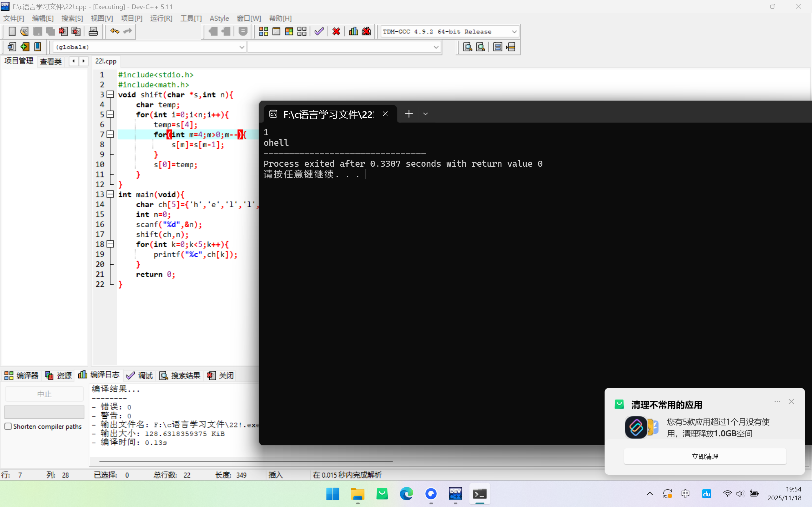The width and height of the screenshot is (812, 507).
Task: Open File Explorer from the taskbar
Action: [x=357, y=494]
